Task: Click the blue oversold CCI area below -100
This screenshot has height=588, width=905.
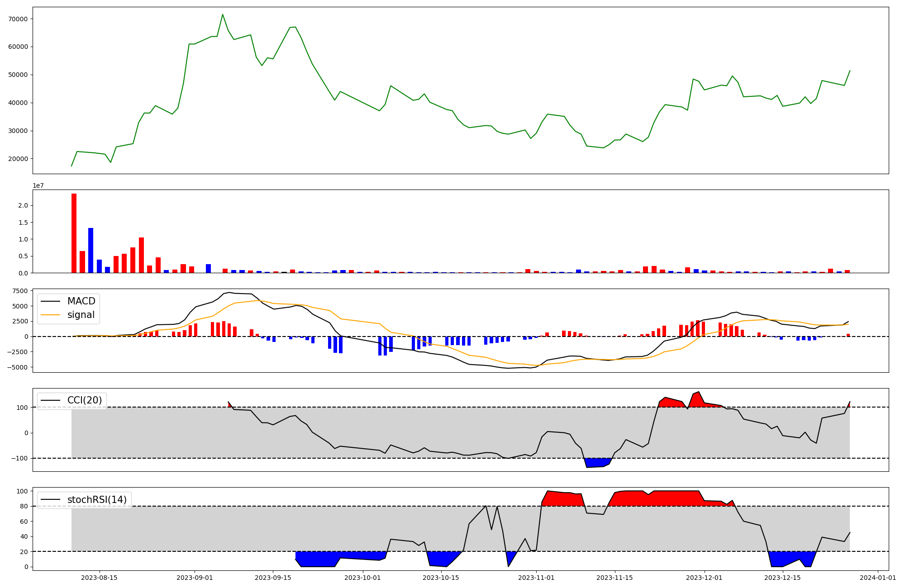Action: pyautogui.click(x=596, y=462)
